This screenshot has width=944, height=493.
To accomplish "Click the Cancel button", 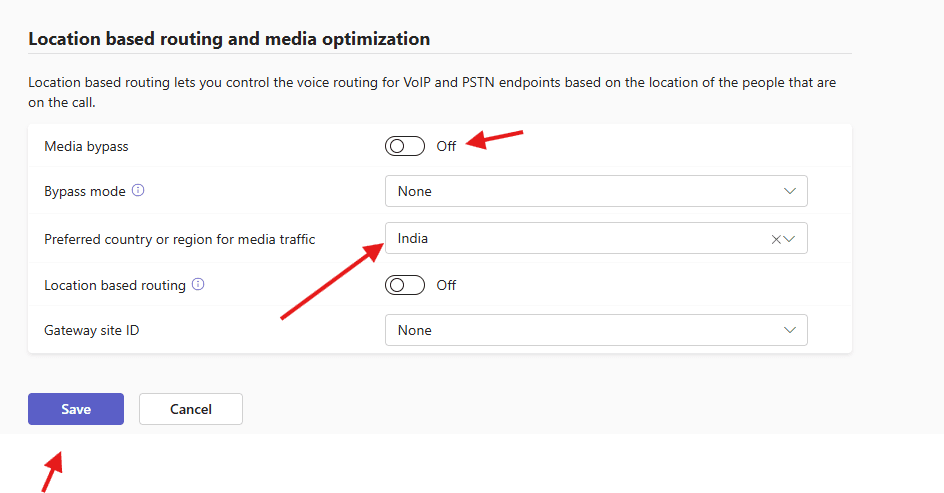I will click(x=191, y=409).
